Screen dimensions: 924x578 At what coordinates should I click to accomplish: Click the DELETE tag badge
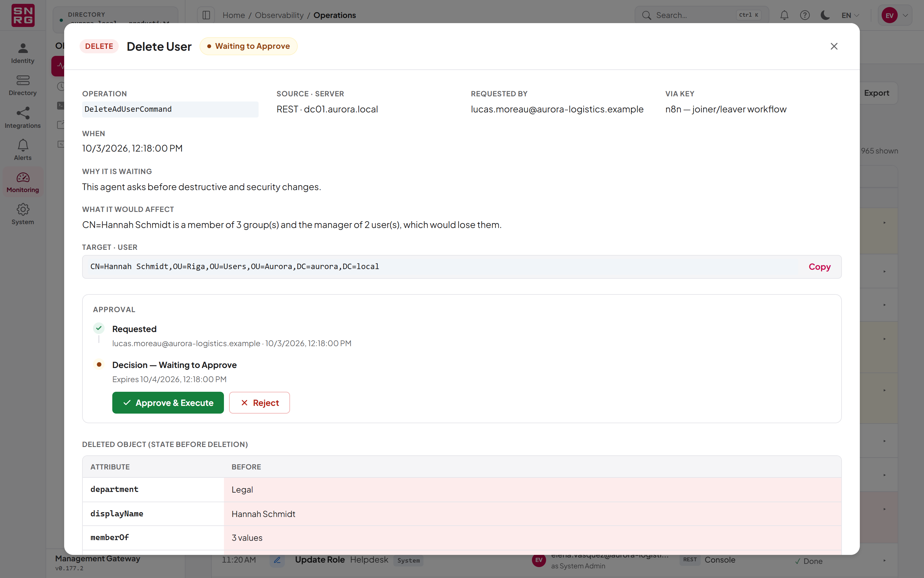point(99,46)
